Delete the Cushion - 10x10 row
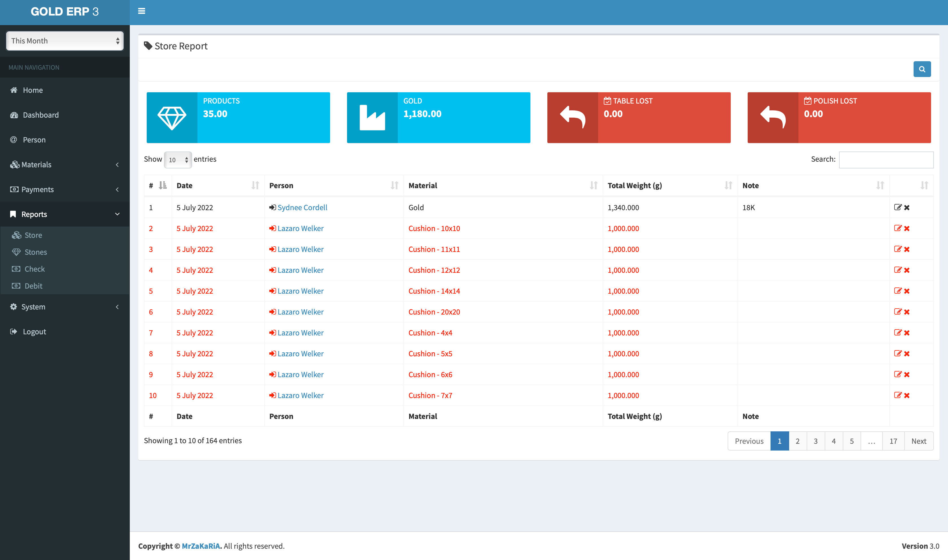This screenshot has width=948, height=560. (907, 228)
